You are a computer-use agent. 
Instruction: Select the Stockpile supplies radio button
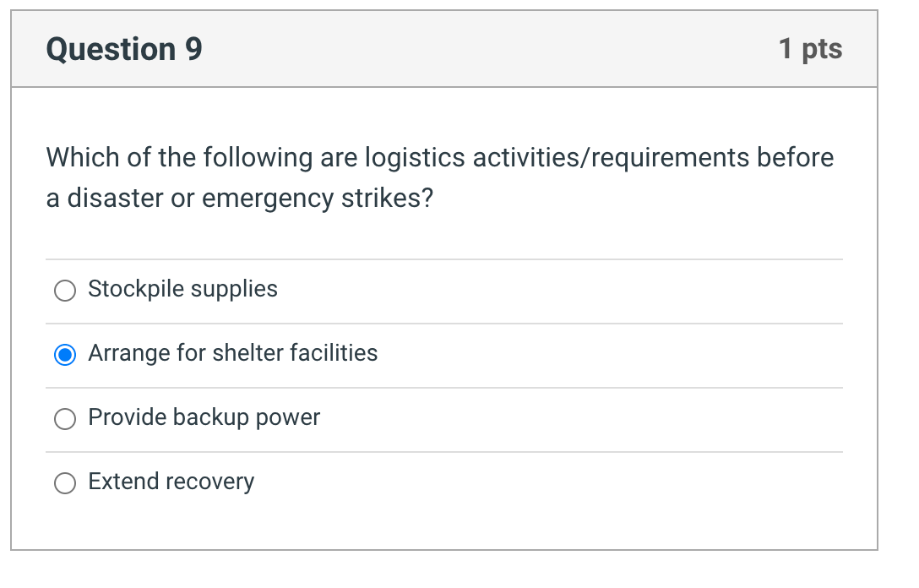tap(65, 291)
